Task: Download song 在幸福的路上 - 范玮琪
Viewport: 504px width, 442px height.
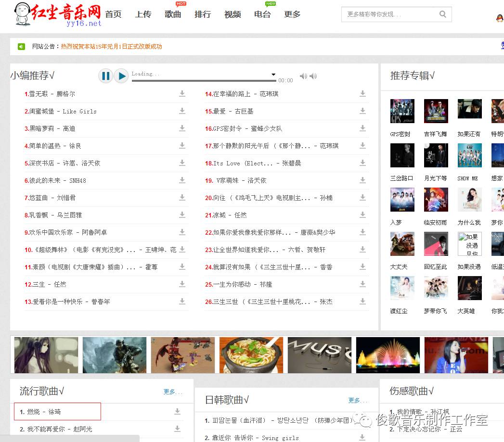Action: coord(362,93)
